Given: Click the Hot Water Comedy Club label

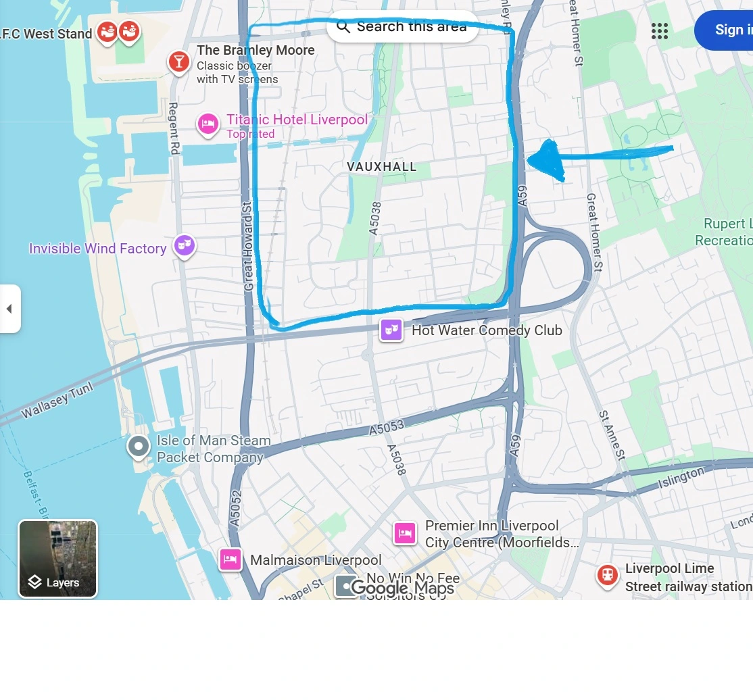Looking at the screenshot, I should 487,330.
